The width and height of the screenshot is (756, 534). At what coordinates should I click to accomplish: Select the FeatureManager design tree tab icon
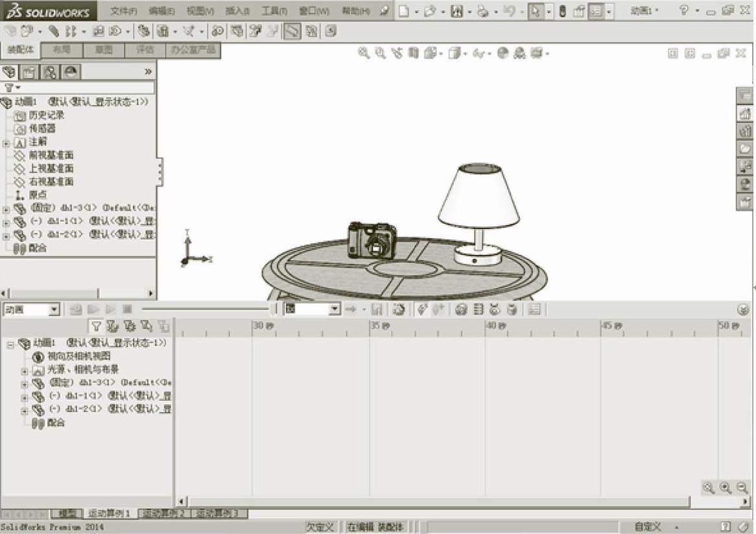click(10, 72)
